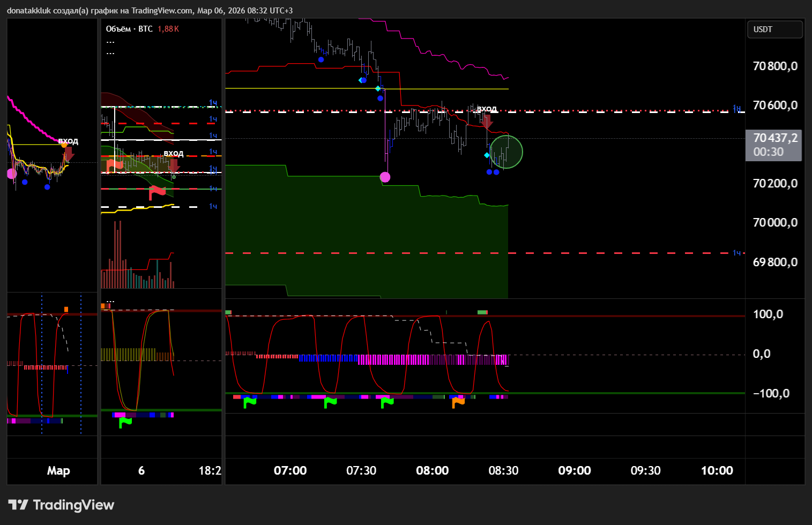The width and height of the screenshot is (812, 525).
Task: Click the lower red flag in middle chart
Action: [157, 191]
